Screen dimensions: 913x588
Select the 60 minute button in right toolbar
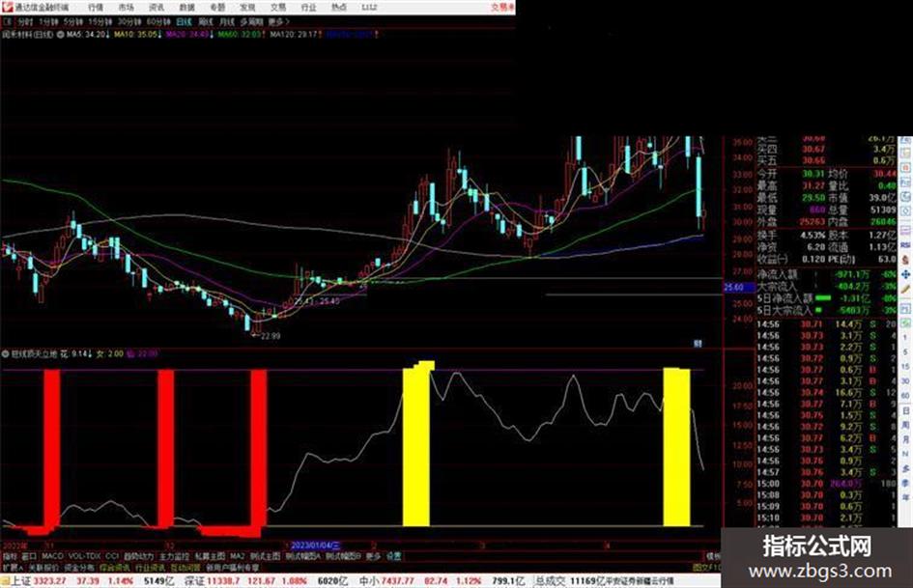coord(905,396)
